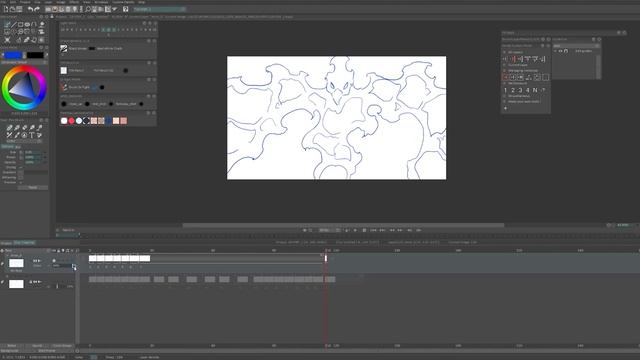
Task: Toggle the first checkbox in the right custom panel
Action: tap(505, 52)
